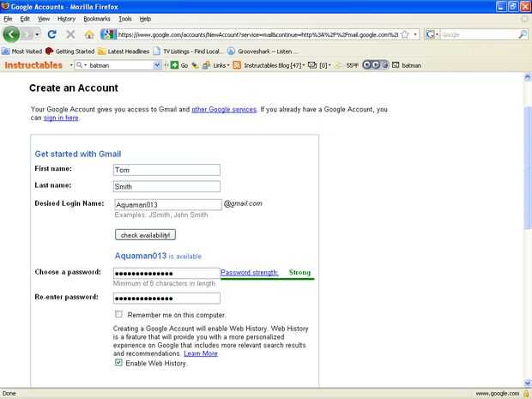Click the Aquaman013 is available text
The width and height of the screenshot is (532, 399).
pos(158,257)
